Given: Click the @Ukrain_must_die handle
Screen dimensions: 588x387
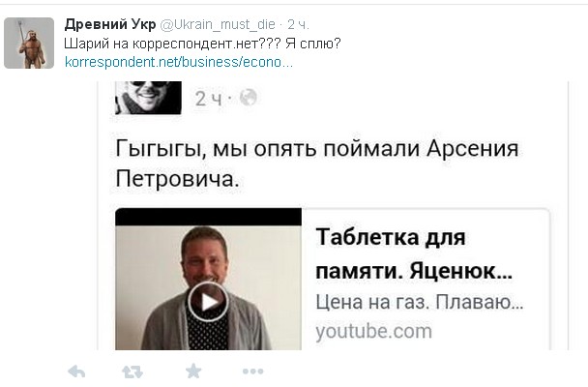Looking at the screenshot, I should click(x=218, y=24).
